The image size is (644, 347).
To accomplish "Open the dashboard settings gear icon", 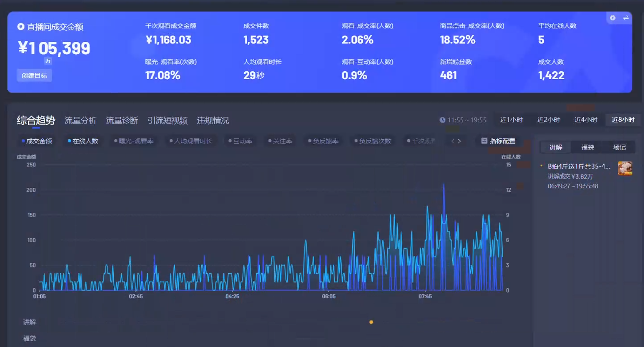I will [612, 18].
